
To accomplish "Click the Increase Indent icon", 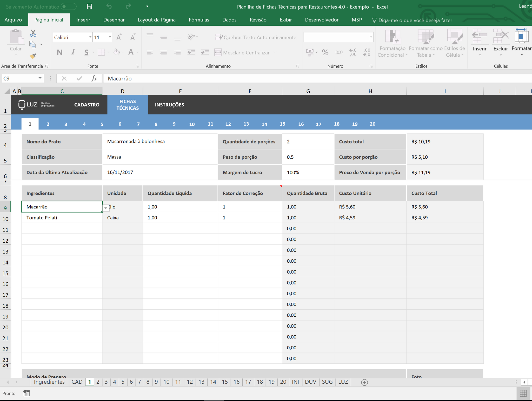I will 205,52.
